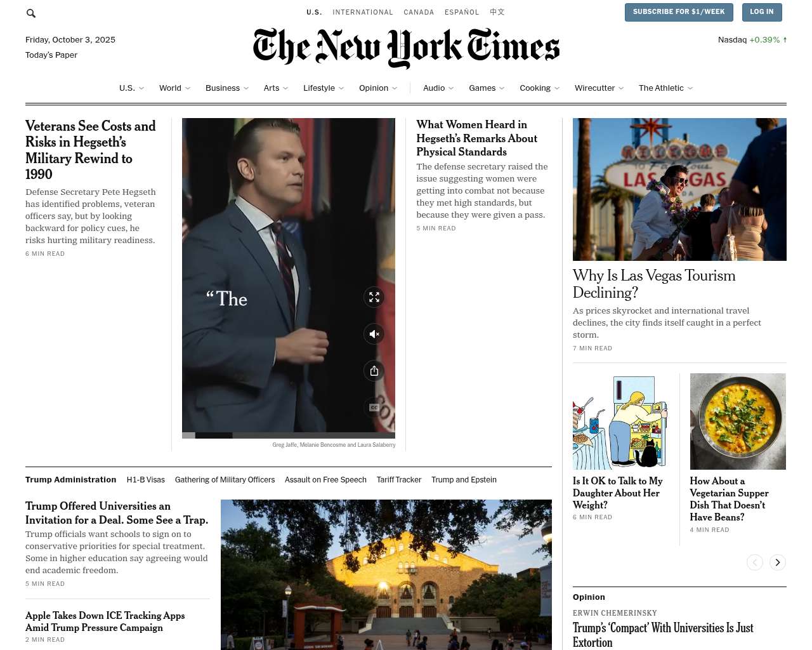Open the Las Vegas tourism photo
This screenshot has width=812, height=650.
(x=679, y=189)
